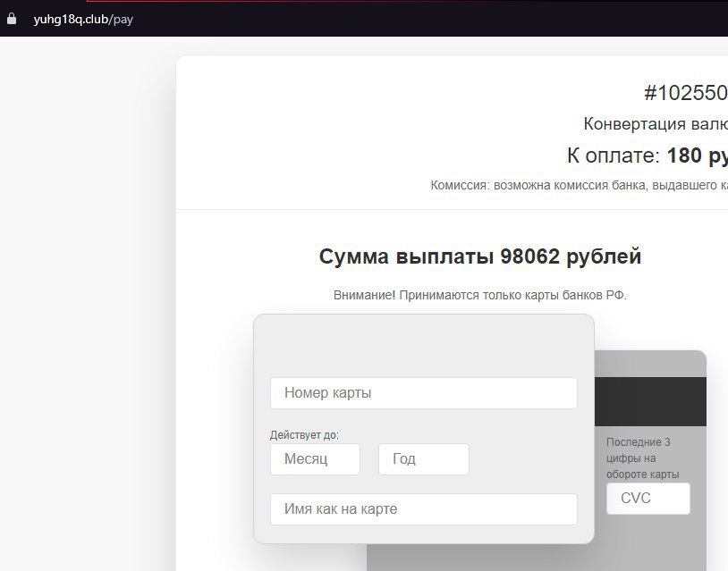The image size is (728, 571).
Task: Click the Сумма выплаты 98062 рублей heading
Action: 480,256
